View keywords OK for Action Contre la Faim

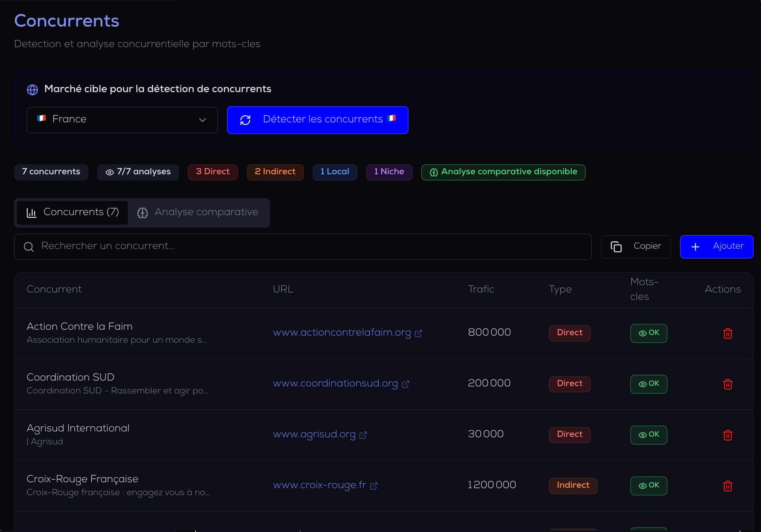point(649,333)
